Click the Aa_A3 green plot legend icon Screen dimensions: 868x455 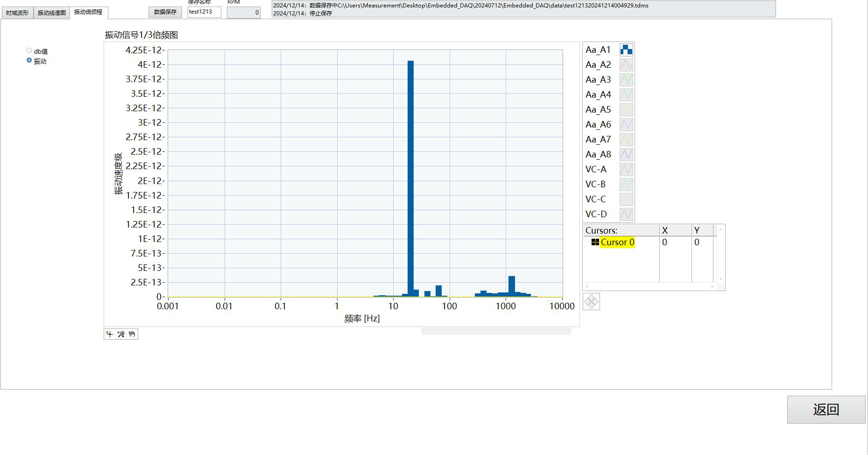pos(626,79)
